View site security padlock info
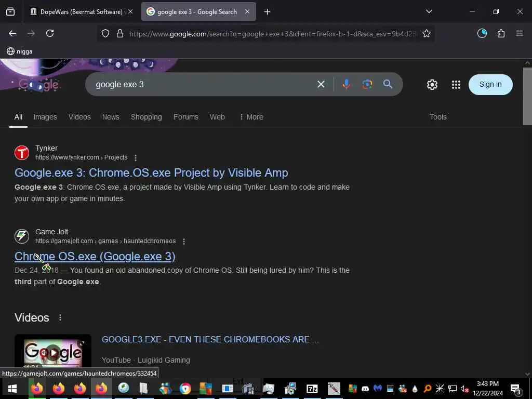Screen dimensions: 532x399 120,34
